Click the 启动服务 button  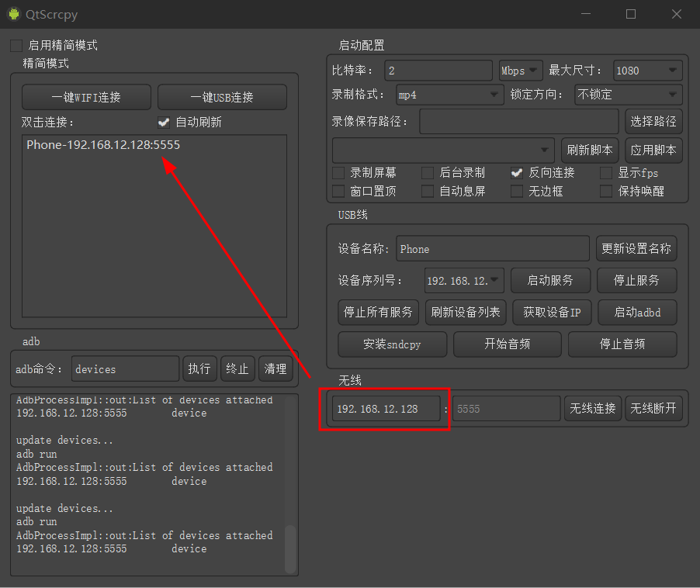click(550, 281)
